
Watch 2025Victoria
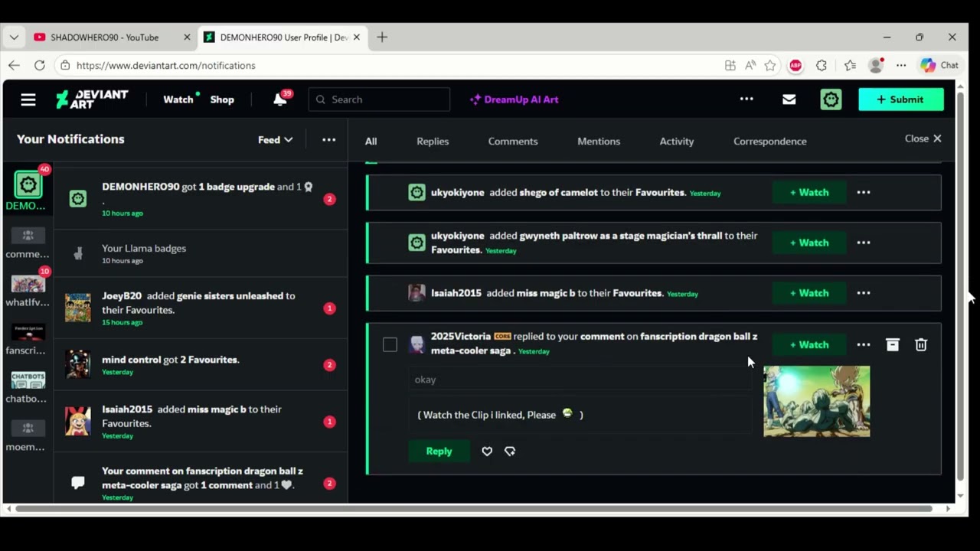(809, 345)
